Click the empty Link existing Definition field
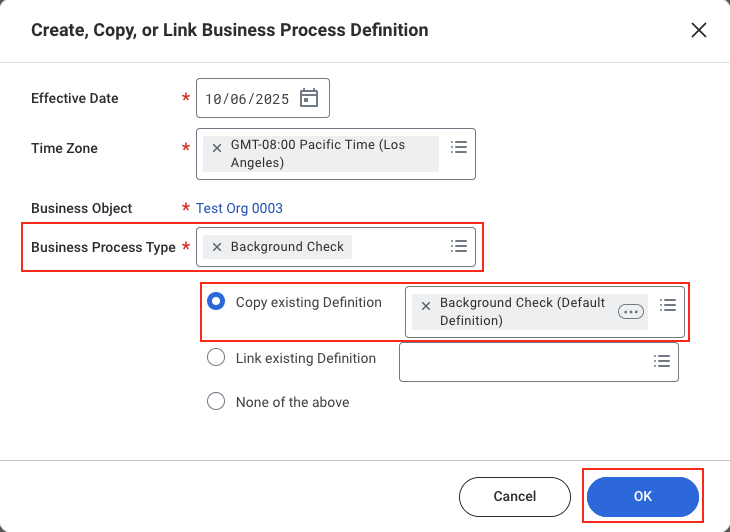 click(539, 362)
